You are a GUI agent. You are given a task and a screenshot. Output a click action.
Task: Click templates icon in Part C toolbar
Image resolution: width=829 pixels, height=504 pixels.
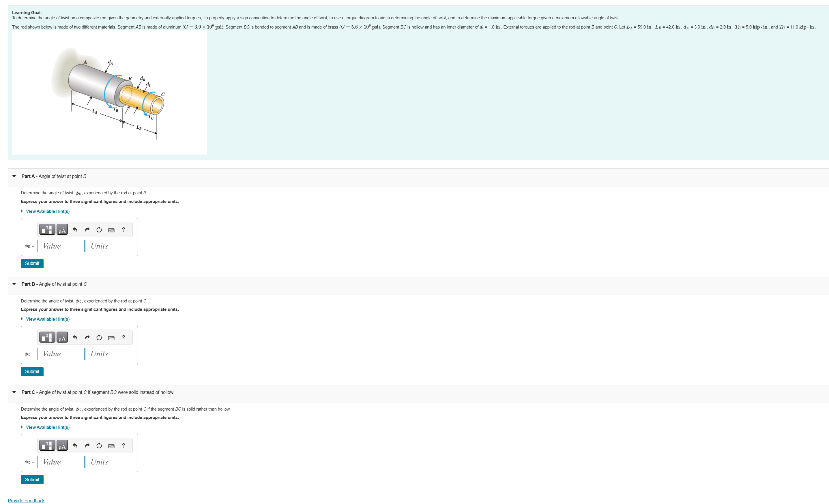(x=47, y=445)
